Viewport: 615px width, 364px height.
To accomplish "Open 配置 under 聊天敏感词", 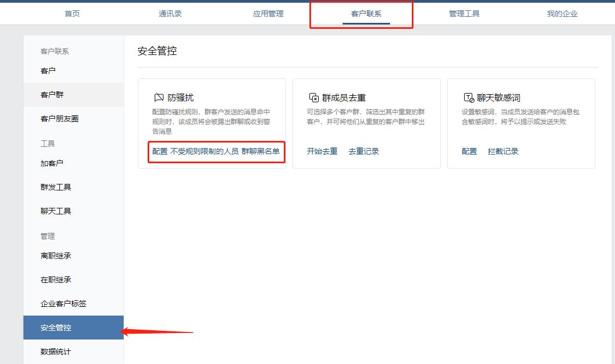I will click(x=468, y=151).
